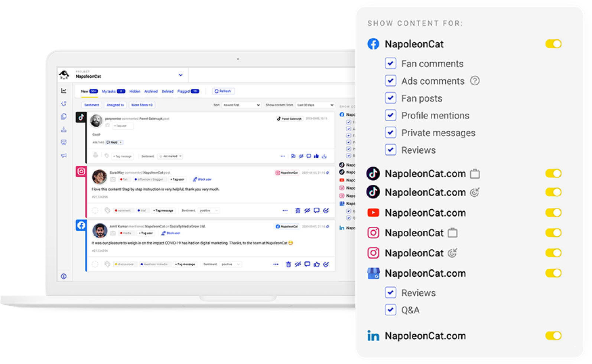
Task: Open Sara May comment's positive sentiment dropdown
Action: [x=209, y=210]
